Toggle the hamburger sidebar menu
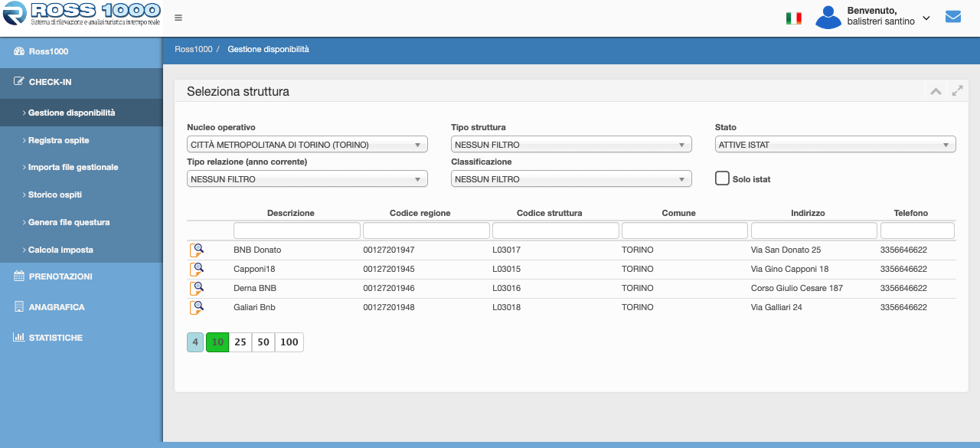The image size is (980, 448). [178, 18]
